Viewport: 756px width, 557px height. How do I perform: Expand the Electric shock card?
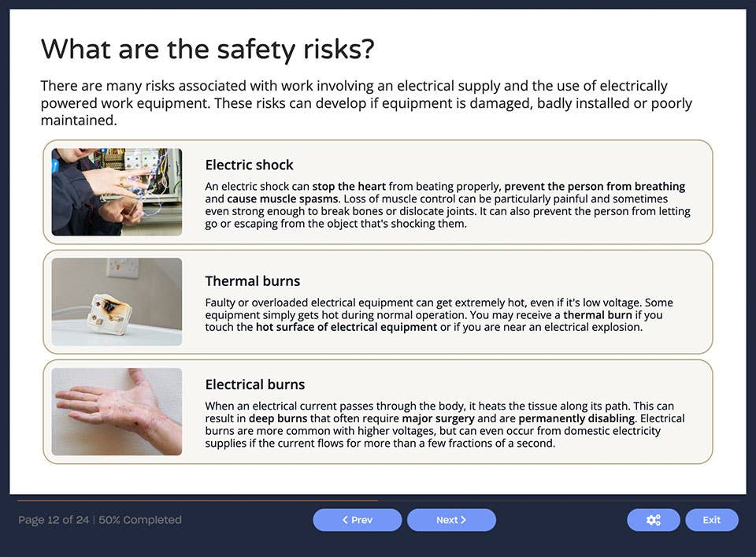[376, 191]
